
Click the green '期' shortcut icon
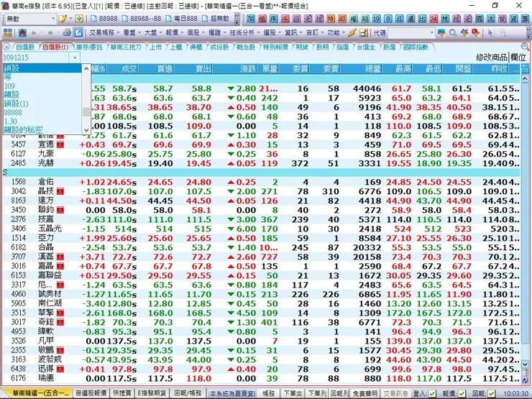point(365,19)
